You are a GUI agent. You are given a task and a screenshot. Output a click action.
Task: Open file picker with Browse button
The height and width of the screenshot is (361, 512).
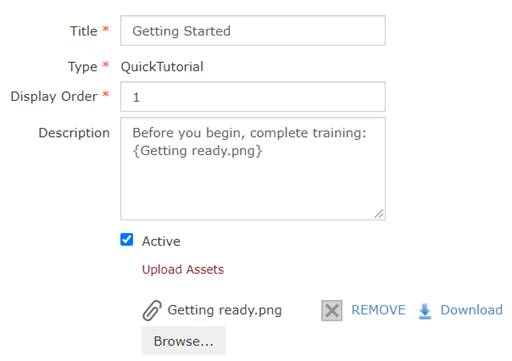tap(183, 341)
